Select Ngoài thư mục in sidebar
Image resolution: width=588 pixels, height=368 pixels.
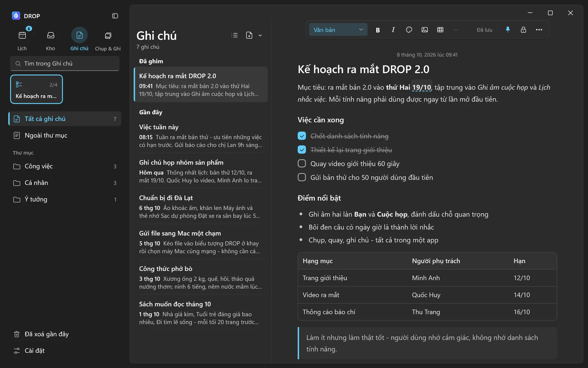click(x=65, y=135)
